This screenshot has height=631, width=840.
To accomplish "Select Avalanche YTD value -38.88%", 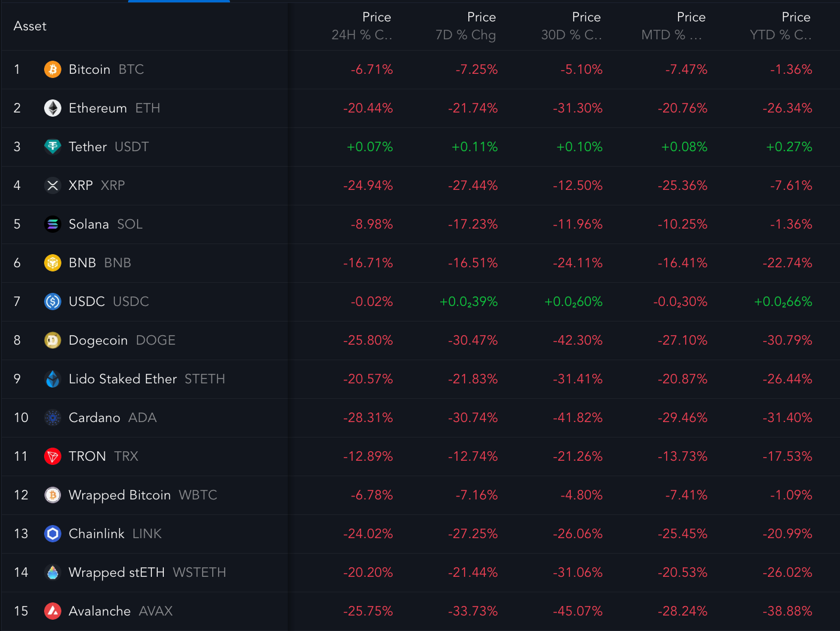I will click(787, 611).
